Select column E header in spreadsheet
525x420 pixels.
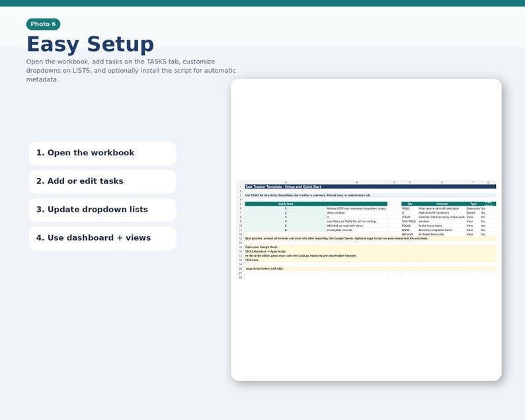(442, 182)
